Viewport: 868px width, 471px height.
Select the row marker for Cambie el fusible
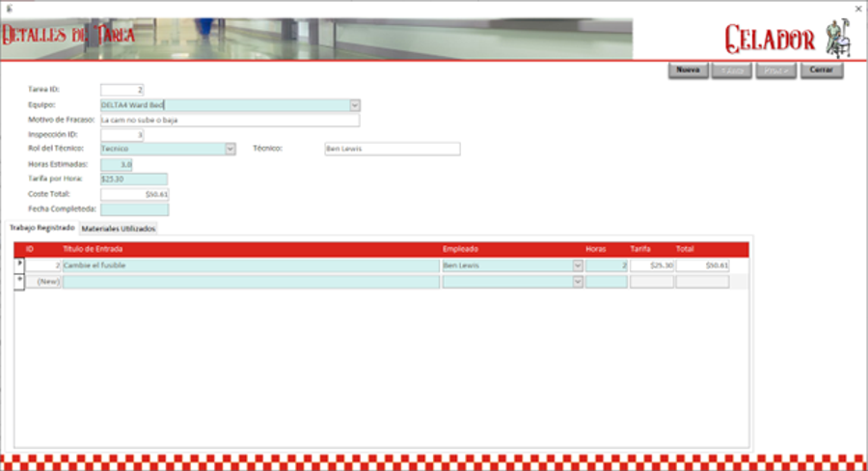[19, 264]
